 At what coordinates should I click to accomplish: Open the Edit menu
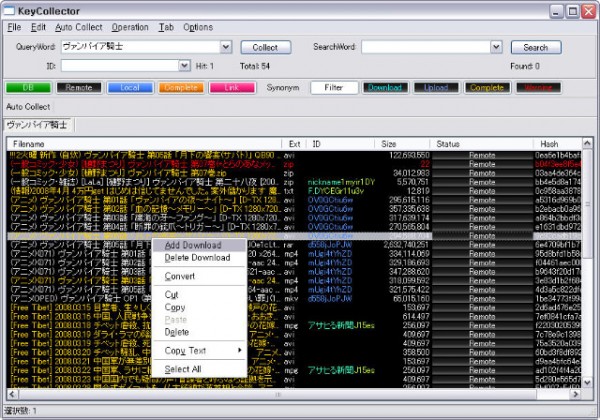pos(38,27)
